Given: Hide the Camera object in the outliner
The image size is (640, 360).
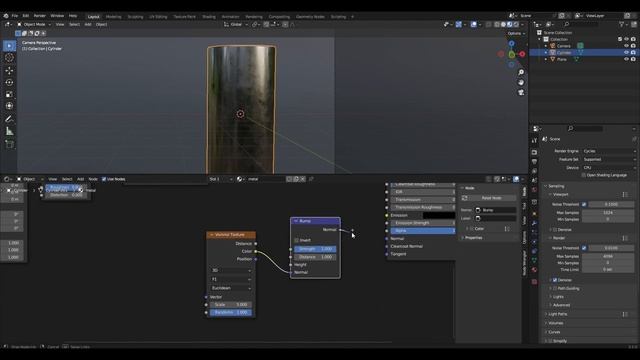Looking at the screenshot, I should pyautogui.click(x=627, y=46).
